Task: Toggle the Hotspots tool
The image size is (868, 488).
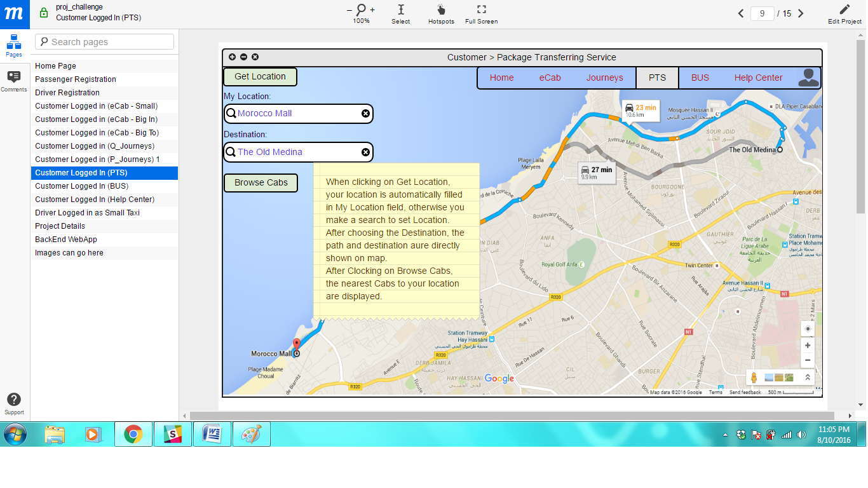Action: pos(441,14)
